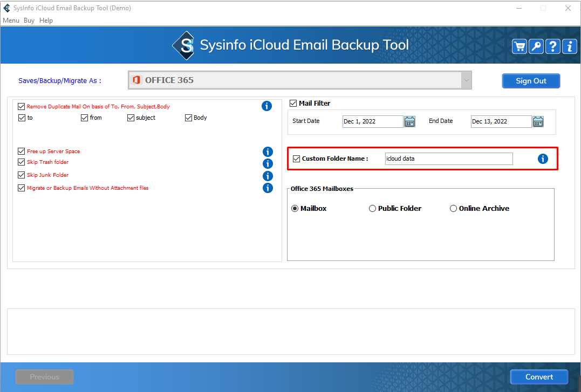Click the shopping cart buy icon
The image size is (581, 392).
click(x=520, y=46)
